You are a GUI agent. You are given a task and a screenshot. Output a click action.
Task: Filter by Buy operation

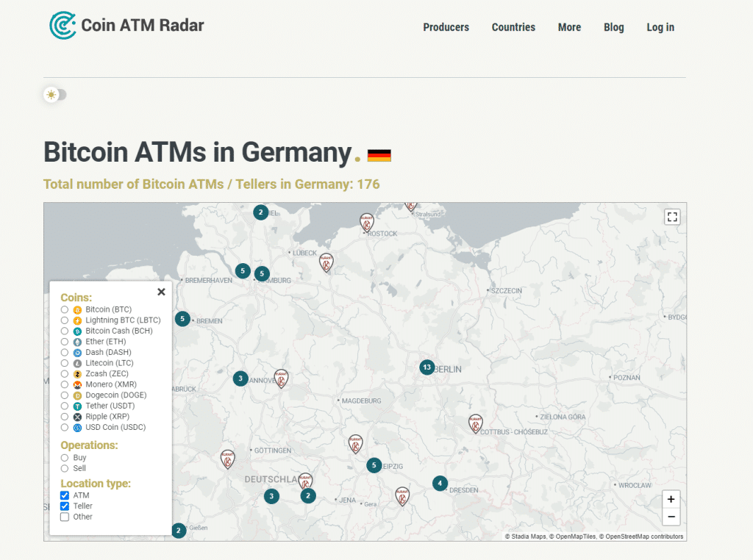65,458
